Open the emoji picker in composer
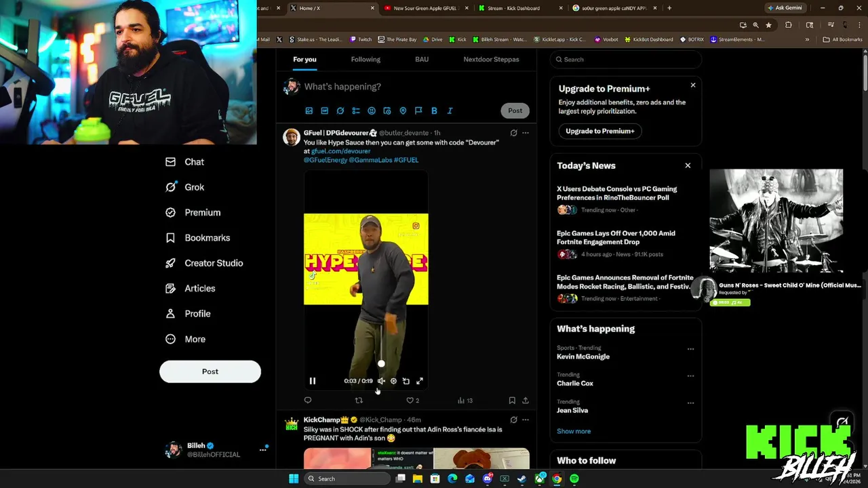The image size is (868, 488). [x=372, y=110]
